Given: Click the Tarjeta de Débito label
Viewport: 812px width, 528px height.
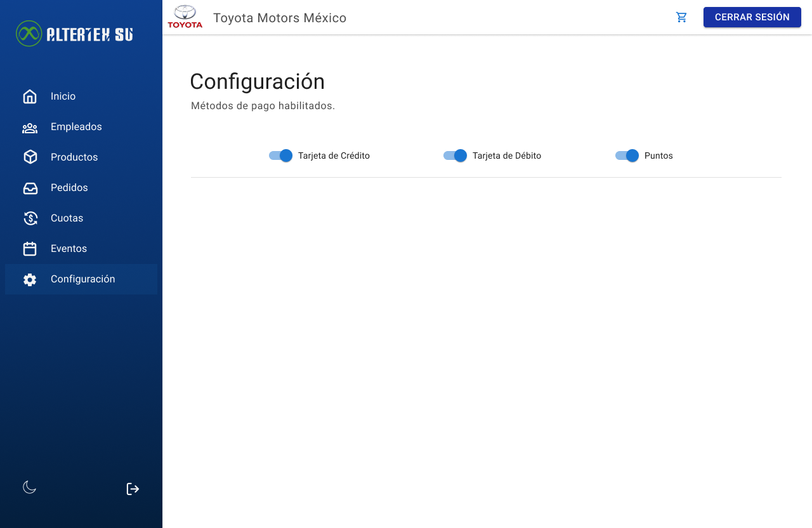Looking at the screenshot, I should (x=507, y=155).
